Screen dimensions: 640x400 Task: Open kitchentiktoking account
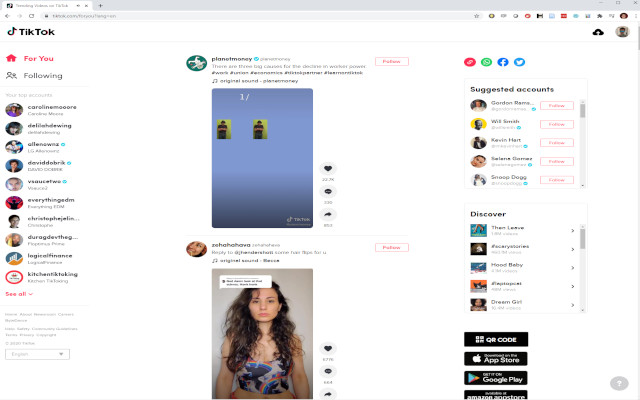(x=43, y=277)
